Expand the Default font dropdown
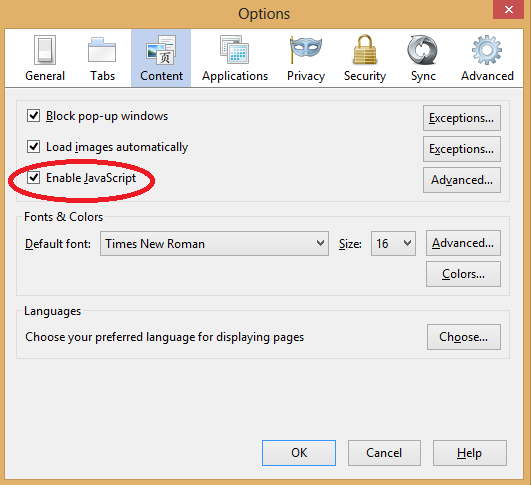The image size is (531, 485). [x=214, y=244]
